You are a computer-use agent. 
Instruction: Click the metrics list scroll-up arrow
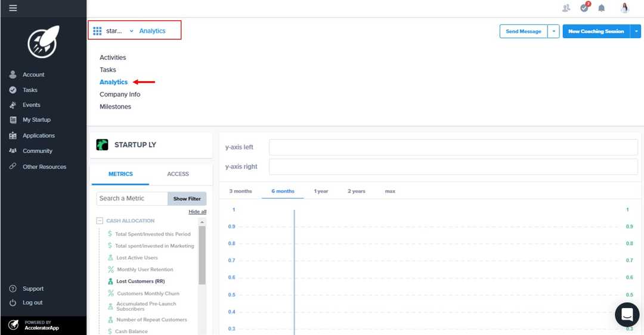coord(202,222)
